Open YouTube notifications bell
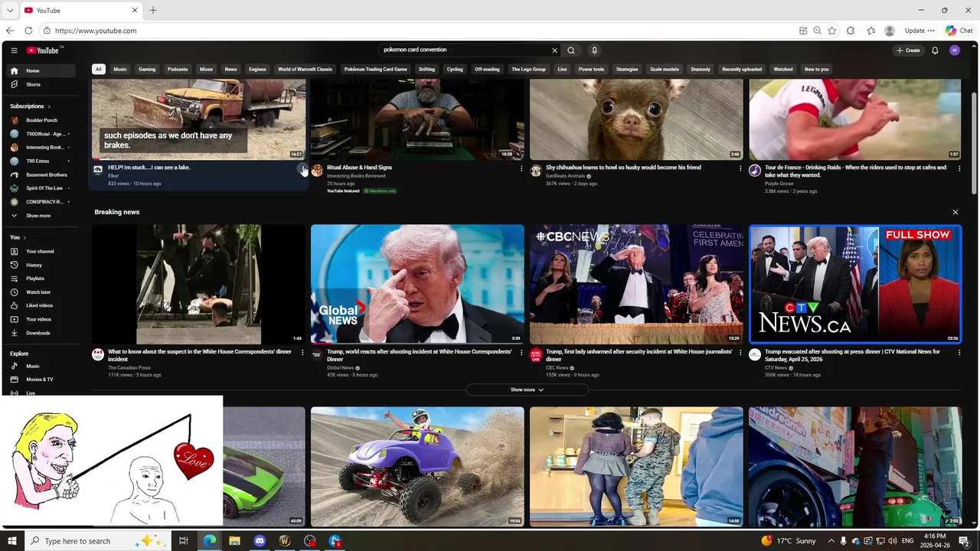This screenshot has height=551, width=980. [x=935, y=51]
